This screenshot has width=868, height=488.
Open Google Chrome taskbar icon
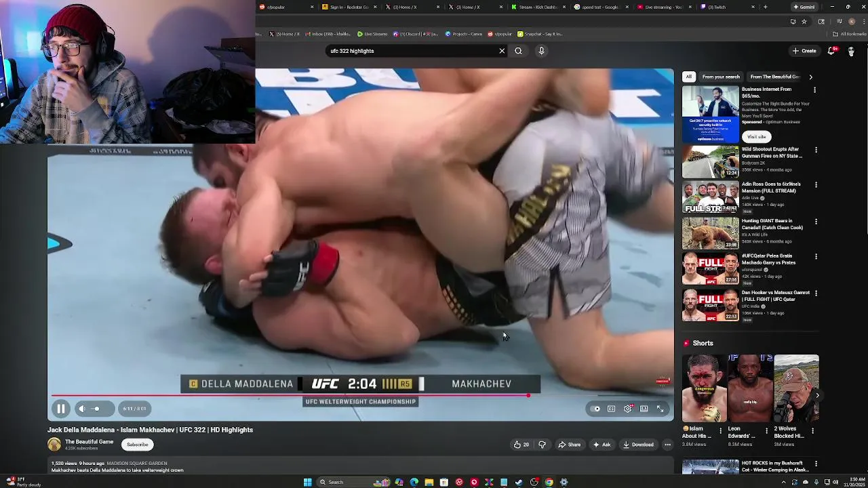coord(549,482)
